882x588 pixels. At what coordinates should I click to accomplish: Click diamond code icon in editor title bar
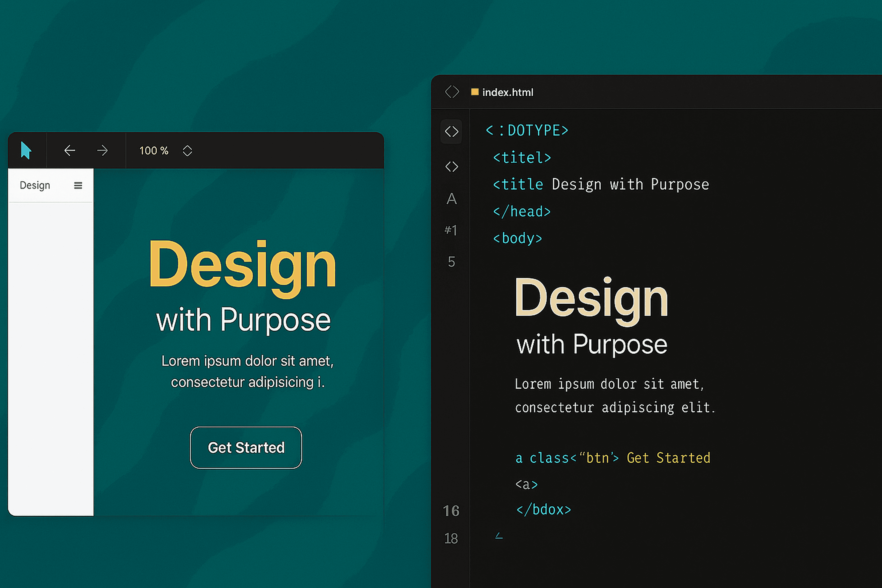(x=452, y=92)
